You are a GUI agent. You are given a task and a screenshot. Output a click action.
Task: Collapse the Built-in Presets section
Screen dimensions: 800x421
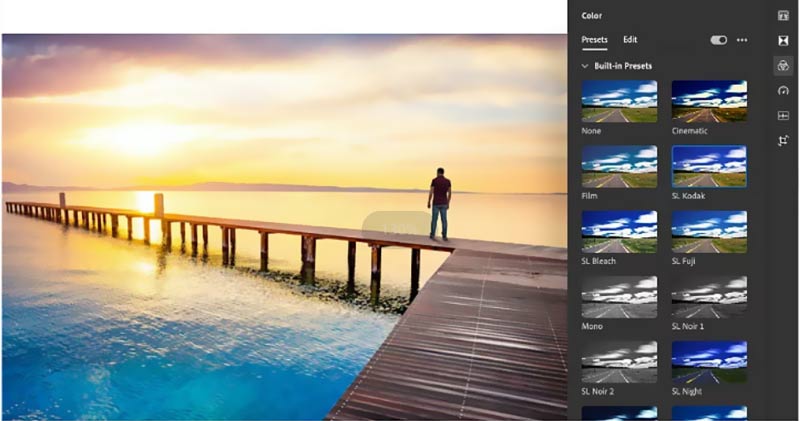click(x=585, y=66)
